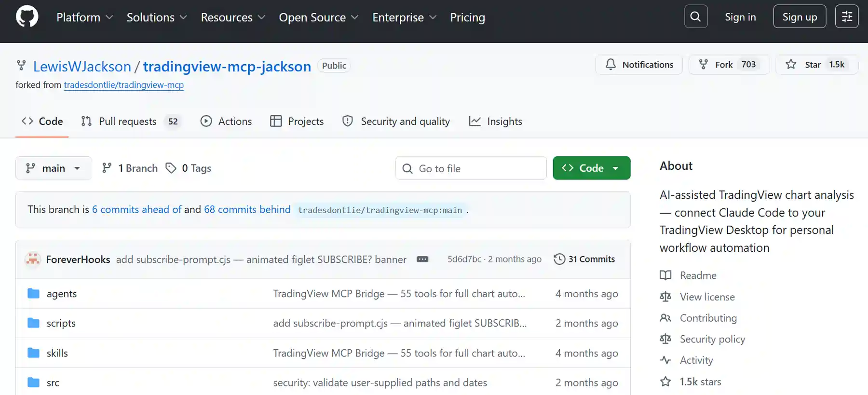Viewport: 868px width, 395px height.
Task: Switch to the Pull requests tab
Action: 130,121
